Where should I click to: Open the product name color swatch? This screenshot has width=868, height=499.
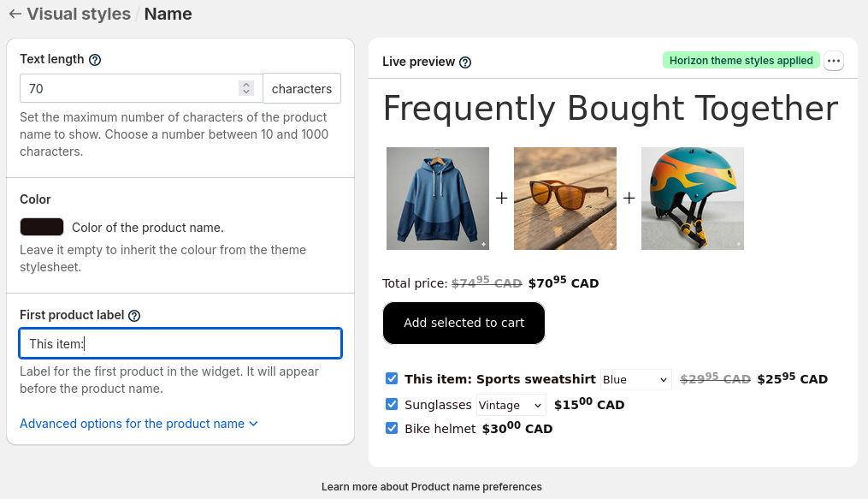point(42,227)
